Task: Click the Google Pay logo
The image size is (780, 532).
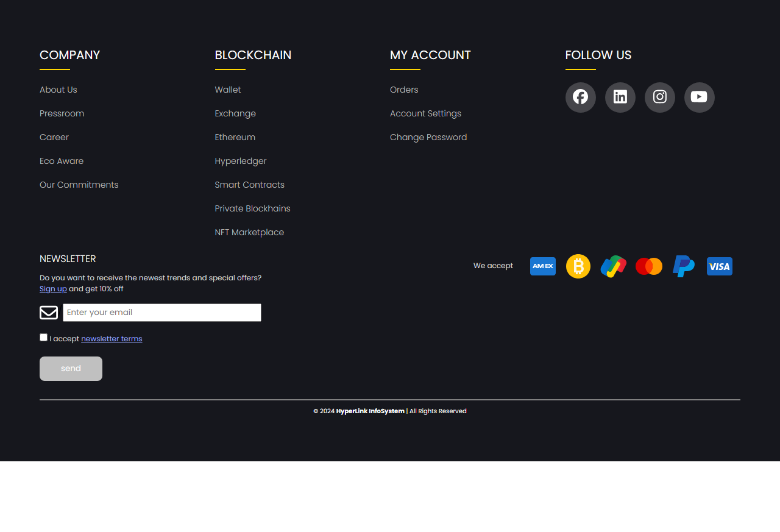Action: pyautogui.click(x=613, y=266)
